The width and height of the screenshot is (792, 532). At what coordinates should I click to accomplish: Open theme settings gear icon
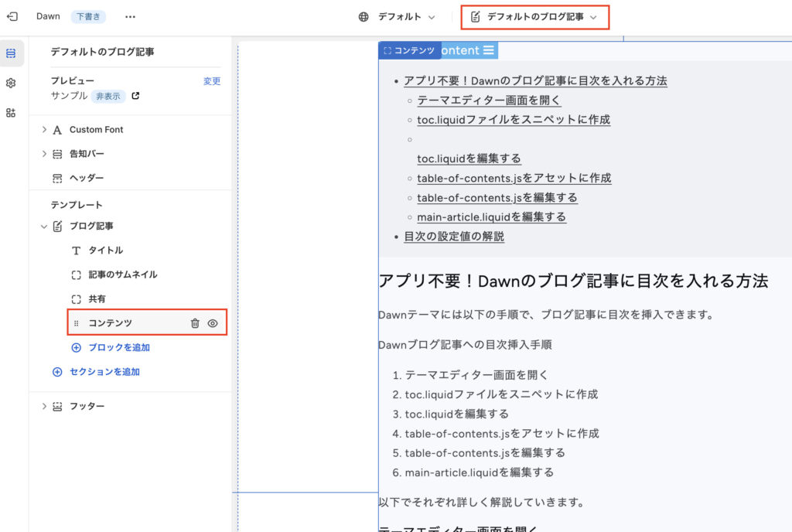pyautogui.click(x=11, y=83)
